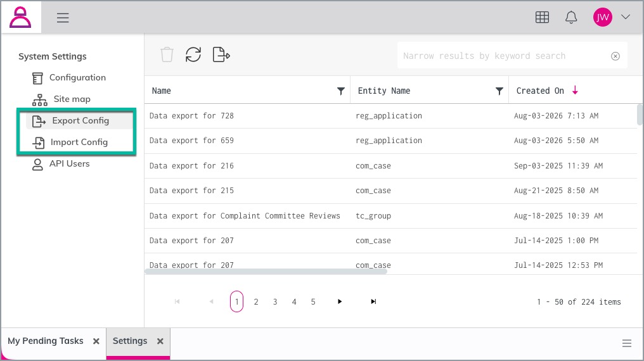The width and height of the screenshot is (644, 361).
Task: Open the grid apps icon
Action: (x=542, y=17)
